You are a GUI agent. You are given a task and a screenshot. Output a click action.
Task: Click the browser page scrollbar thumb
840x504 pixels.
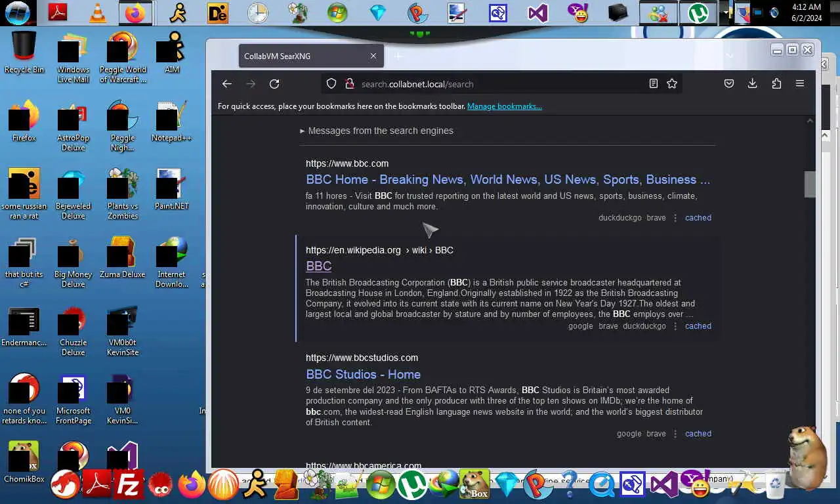(810, 184)
